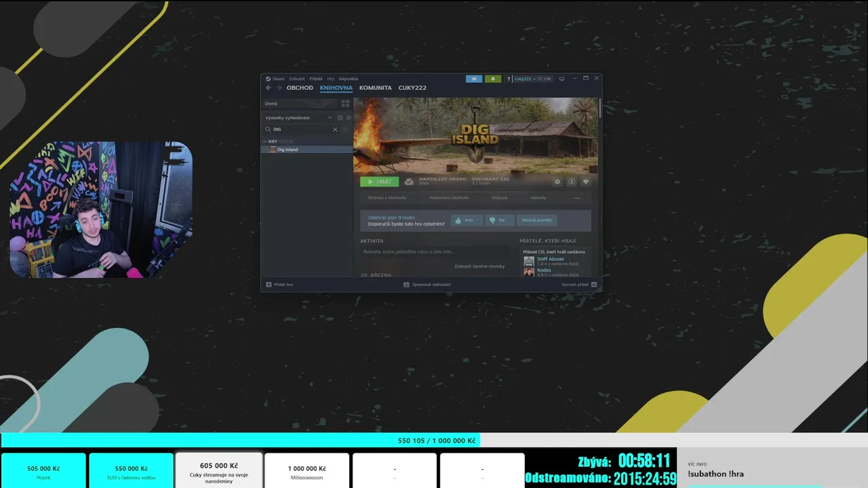868x488 pixels.
Task: Go back with the left arrow
Action: 269,87
